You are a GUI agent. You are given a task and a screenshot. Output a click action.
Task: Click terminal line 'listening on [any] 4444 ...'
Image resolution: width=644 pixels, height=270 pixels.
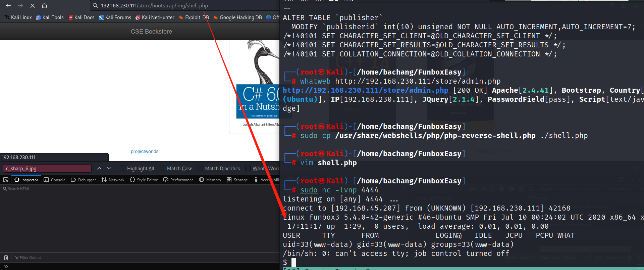[x=340, y=199]
